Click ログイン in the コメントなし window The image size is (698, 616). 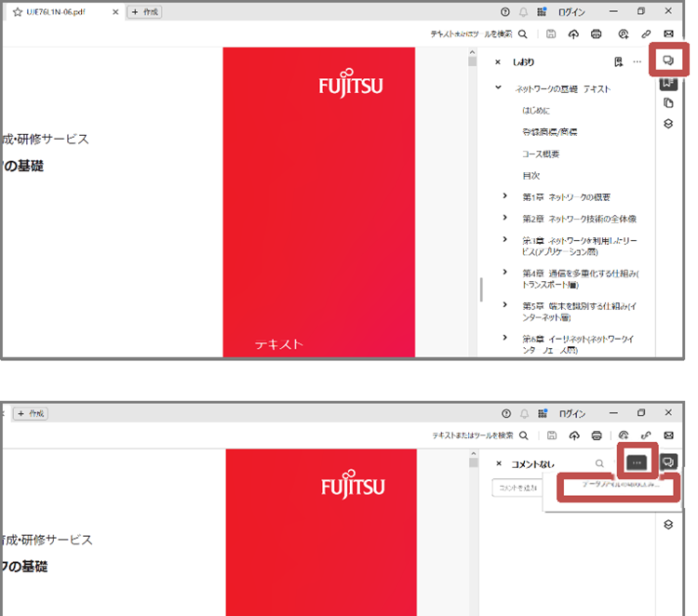coord(572,414)
